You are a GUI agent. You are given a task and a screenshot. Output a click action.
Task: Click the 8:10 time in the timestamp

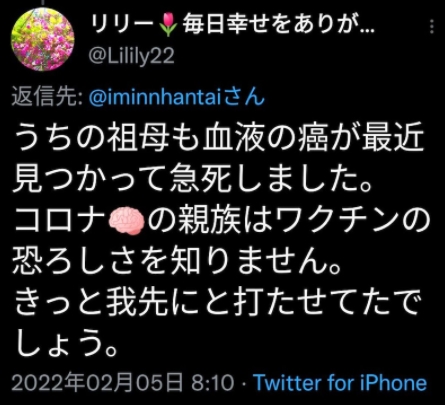coord(212,383)
